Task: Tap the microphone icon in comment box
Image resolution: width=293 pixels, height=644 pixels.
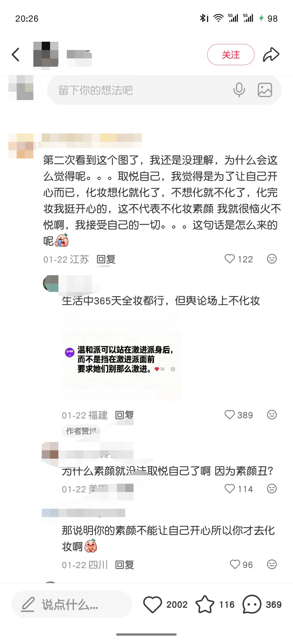Action: click(239, 90)
